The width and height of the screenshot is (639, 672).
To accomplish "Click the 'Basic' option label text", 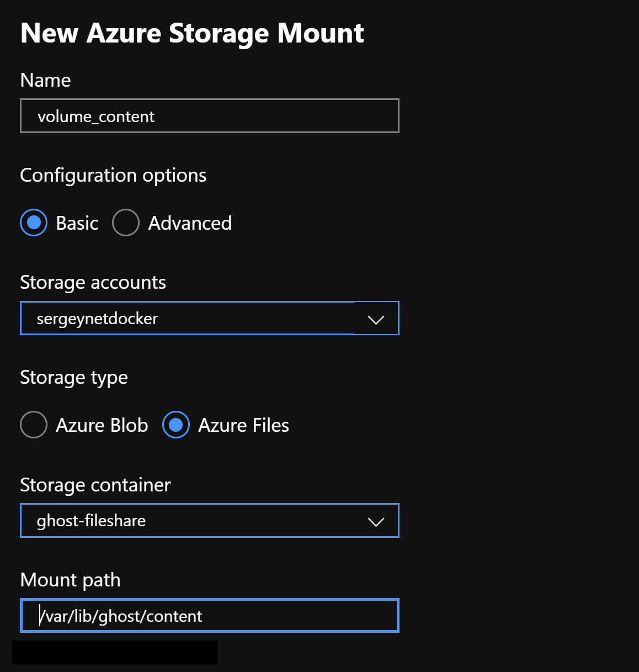I will click(x=77, y=223).
